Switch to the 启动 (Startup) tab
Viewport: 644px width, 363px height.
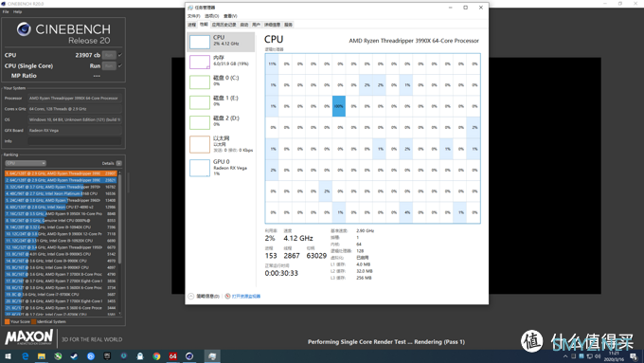pos(244,25)
